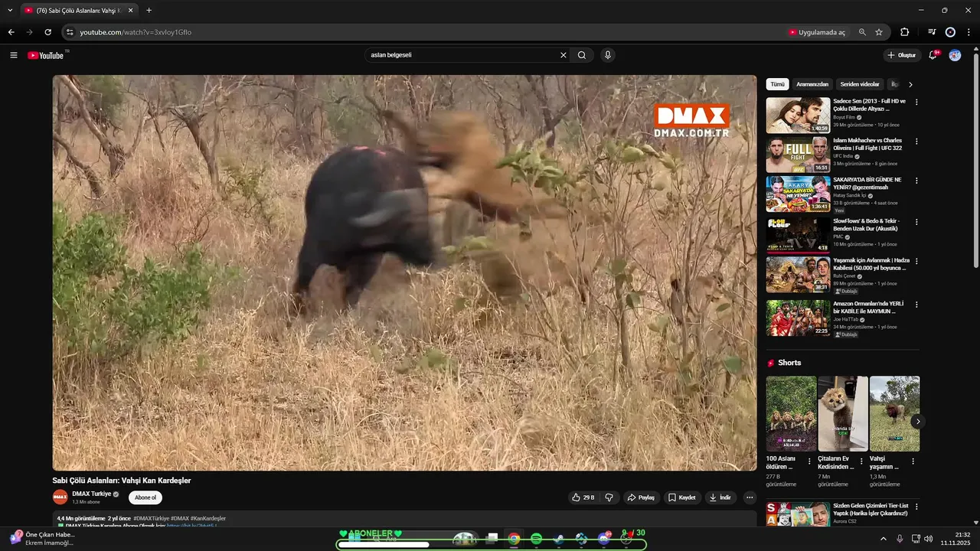Image resolution: width=980 pixels, height=551 pixels.
Task: Open more actions under the video
Action: tap(750, 497)
